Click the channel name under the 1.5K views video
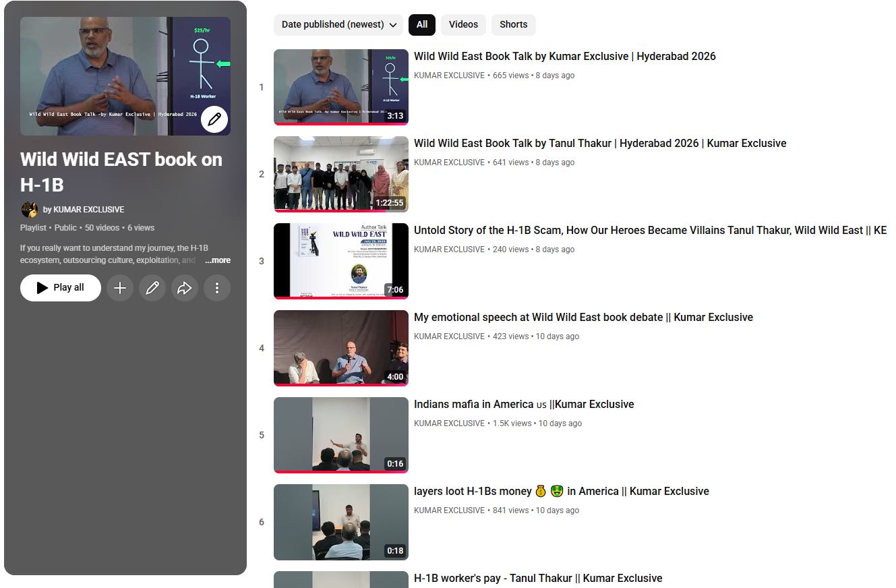Image resolution: width=896 pixels, height=588 pixels. (x=449, y=423)
